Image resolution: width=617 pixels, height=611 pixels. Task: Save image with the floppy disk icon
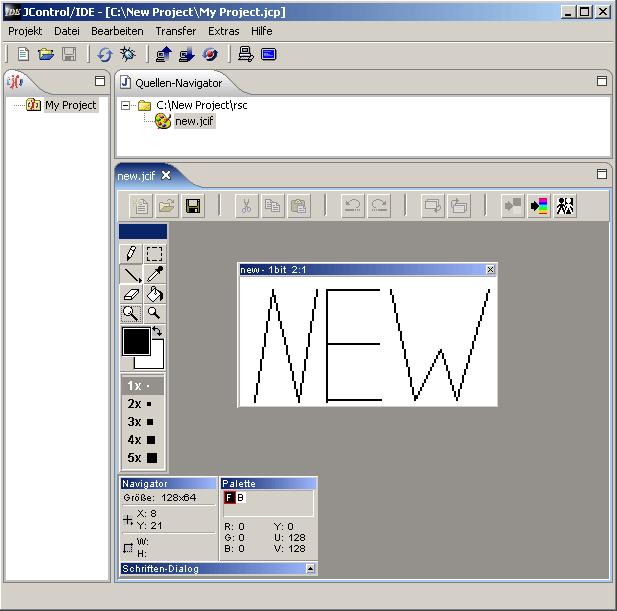click(192, 206)
